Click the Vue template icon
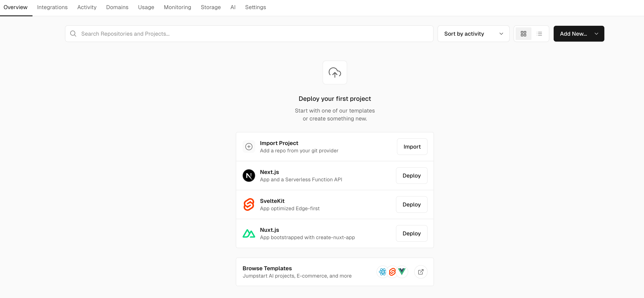The height and width of the screenshot is (298, 644). 402,272
